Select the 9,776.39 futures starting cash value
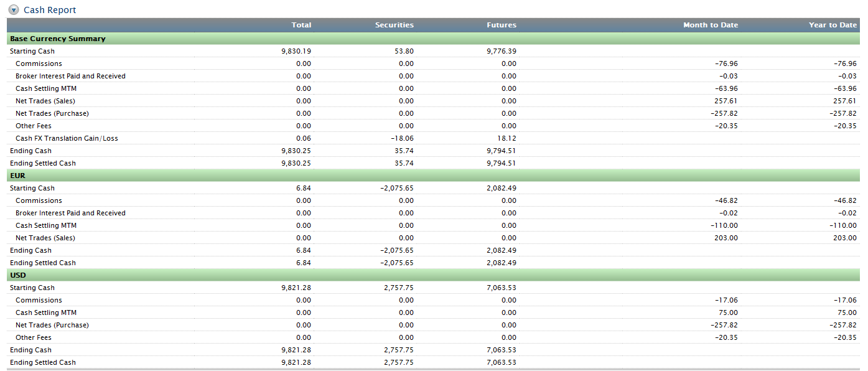 pos(501,51)
